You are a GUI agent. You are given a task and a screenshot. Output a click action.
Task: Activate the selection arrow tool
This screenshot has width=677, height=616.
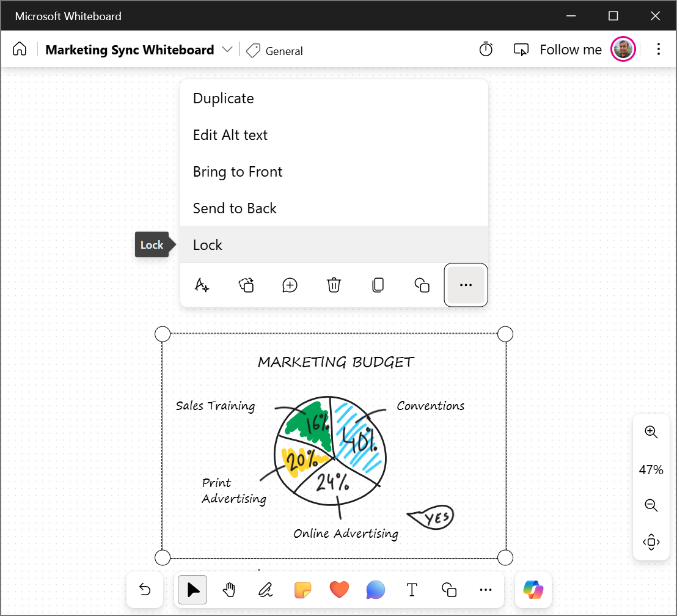(x=192, y=590)
